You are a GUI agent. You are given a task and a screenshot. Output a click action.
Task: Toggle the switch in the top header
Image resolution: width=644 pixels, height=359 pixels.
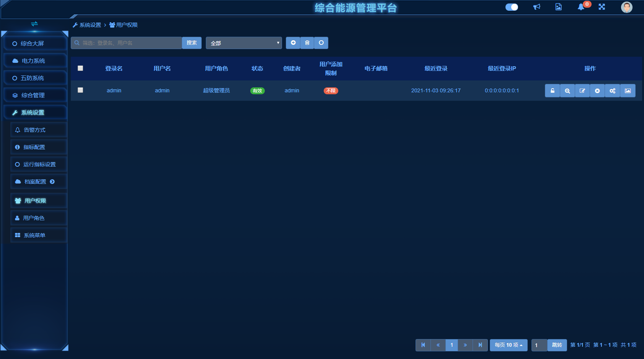pyautogui.click(x=511, y=7)
